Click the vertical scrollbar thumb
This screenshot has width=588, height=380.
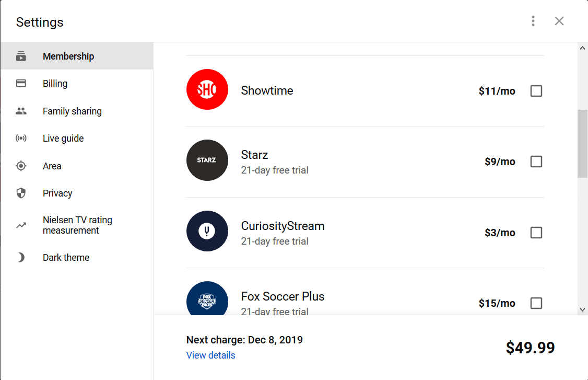click(x=582, y=143)
